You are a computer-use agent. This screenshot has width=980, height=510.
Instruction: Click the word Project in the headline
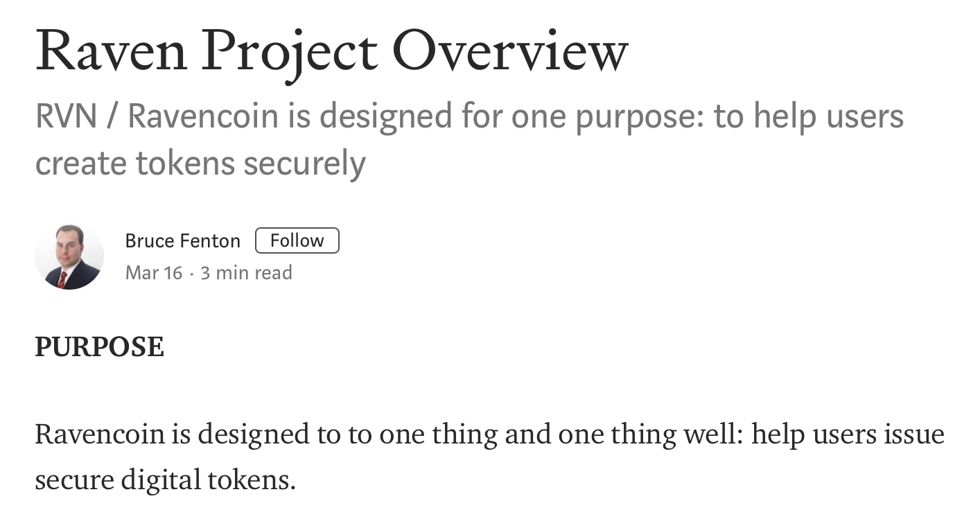(290, 54)
